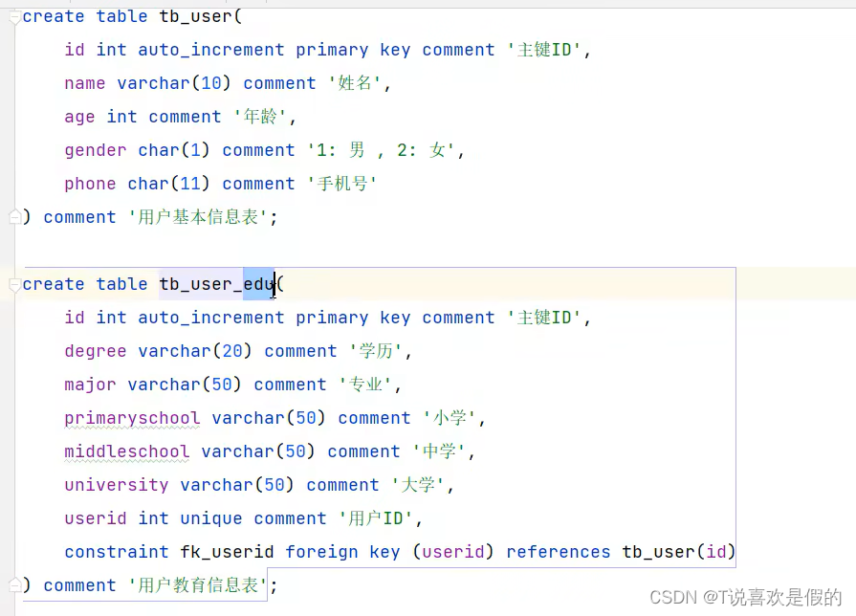
Task: Click the '手机号' comment string
Action: pos(341,184)
